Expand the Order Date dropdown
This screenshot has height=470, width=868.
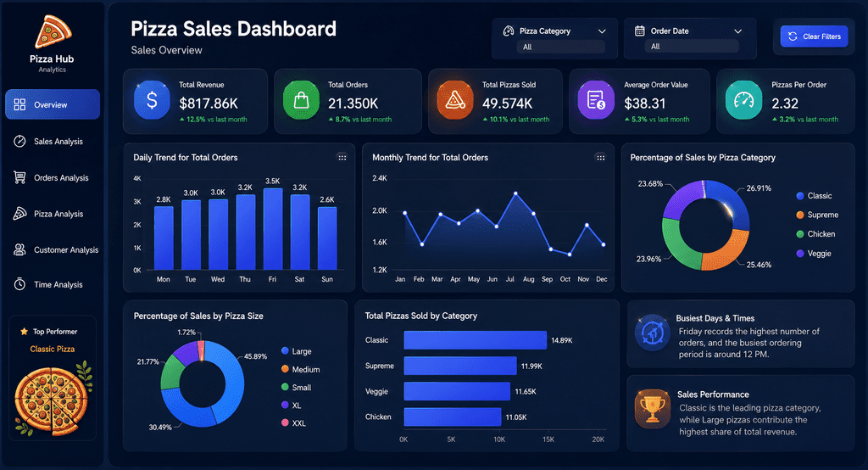click(x=737, y=31)
